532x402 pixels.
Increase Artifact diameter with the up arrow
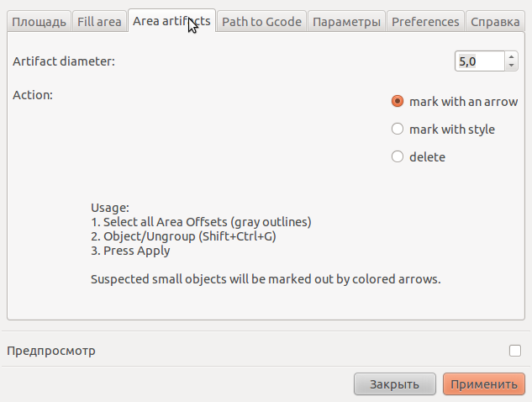click(511, 56)
